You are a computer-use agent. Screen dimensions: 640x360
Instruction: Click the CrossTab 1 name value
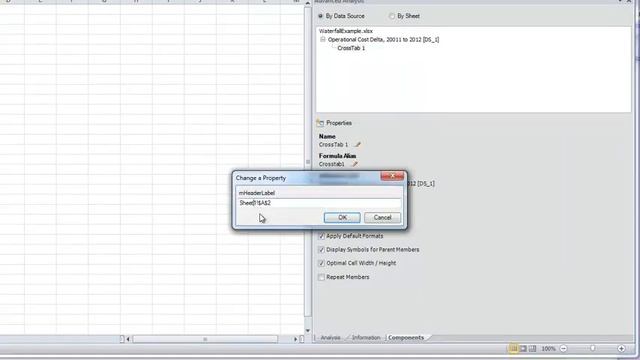click(333, 144)
